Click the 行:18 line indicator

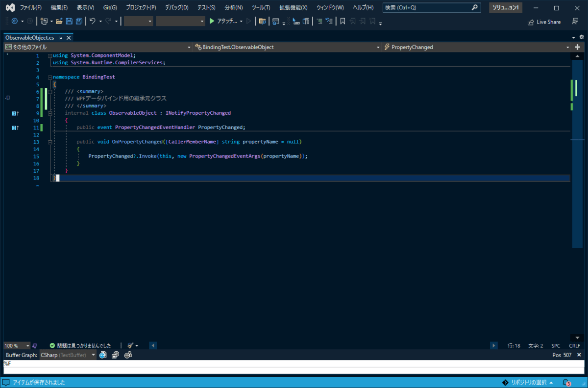click(514, 346)
